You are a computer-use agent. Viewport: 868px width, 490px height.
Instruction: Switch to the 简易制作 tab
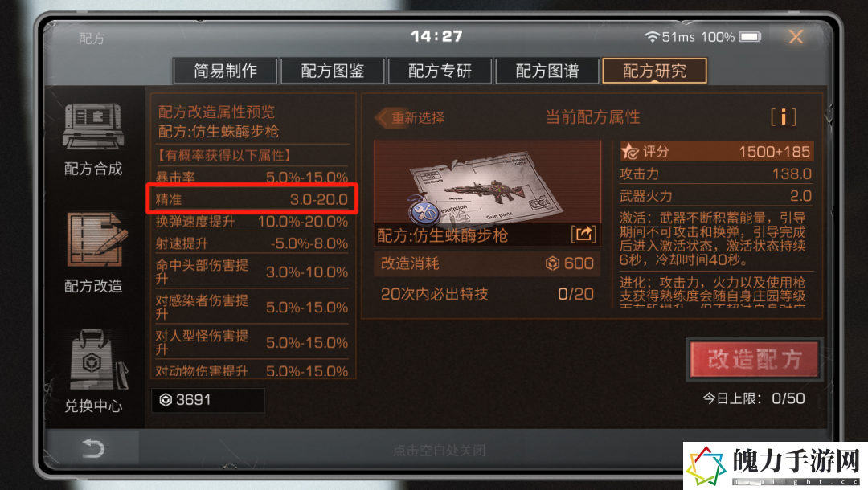click(225, 71)
